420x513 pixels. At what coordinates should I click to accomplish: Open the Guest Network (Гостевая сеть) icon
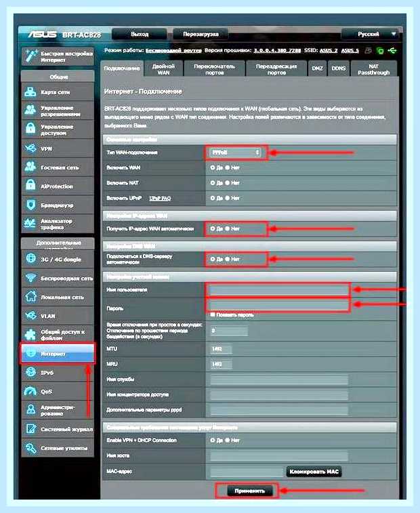pyautogui.click(x=30, y=167)
